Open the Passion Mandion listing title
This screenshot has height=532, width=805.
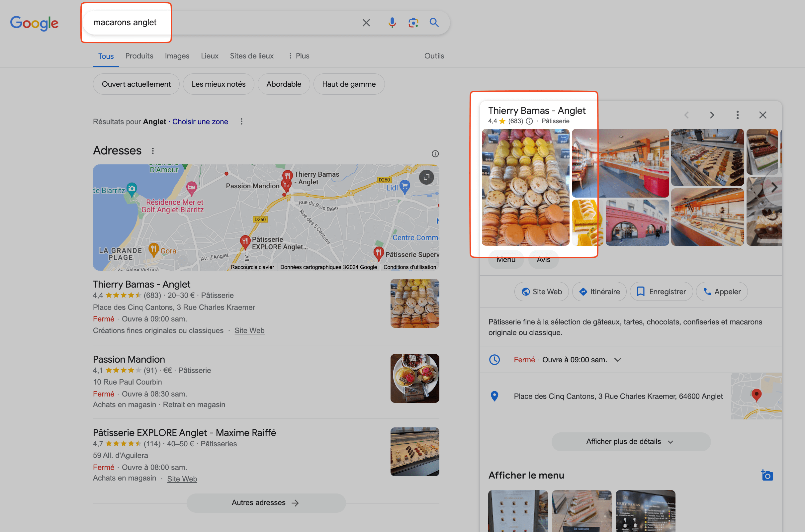click(x=129, y=359)
